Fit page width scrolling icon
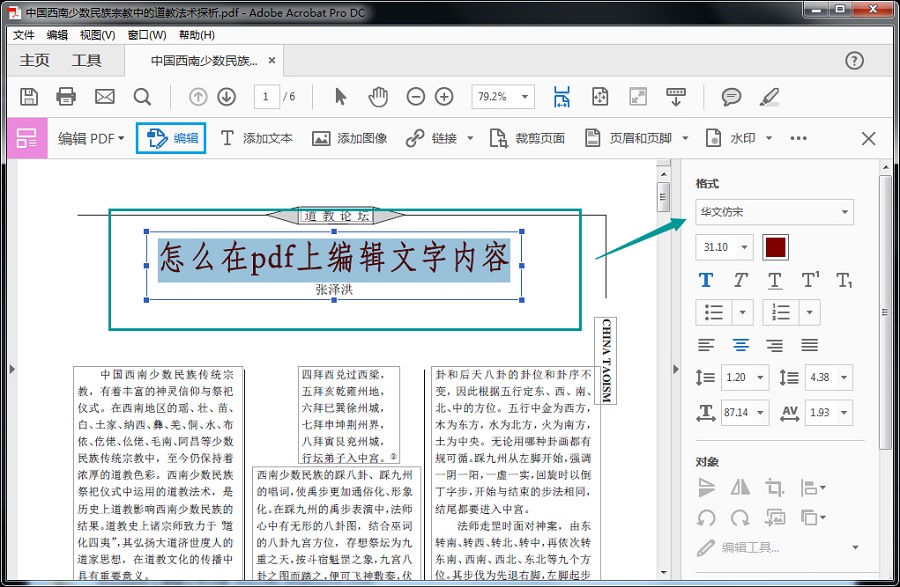The height and width of the screenshot is (587, 900). [x=561, y=96]
